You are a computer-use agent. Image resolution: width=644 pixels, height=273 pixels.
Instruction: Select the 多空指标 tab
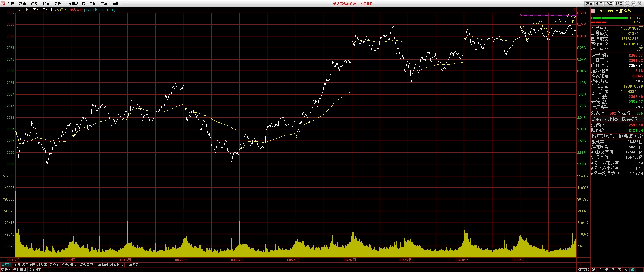point(29,265)
